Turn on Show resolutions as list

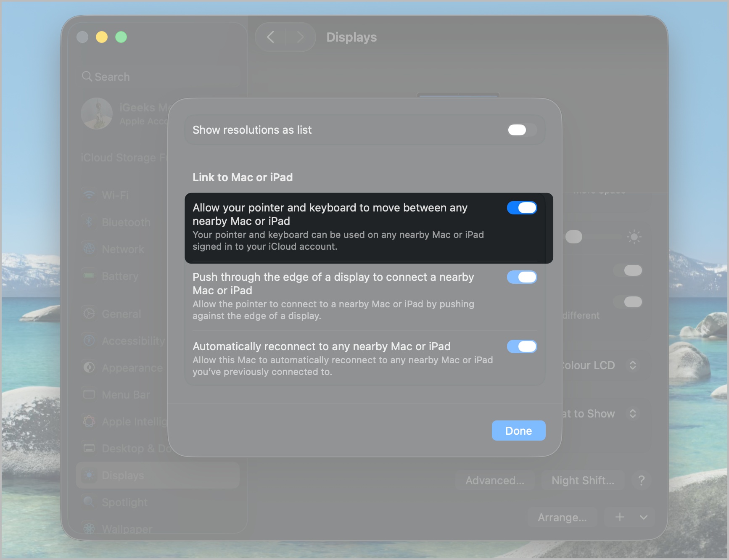tap(521, 130)
